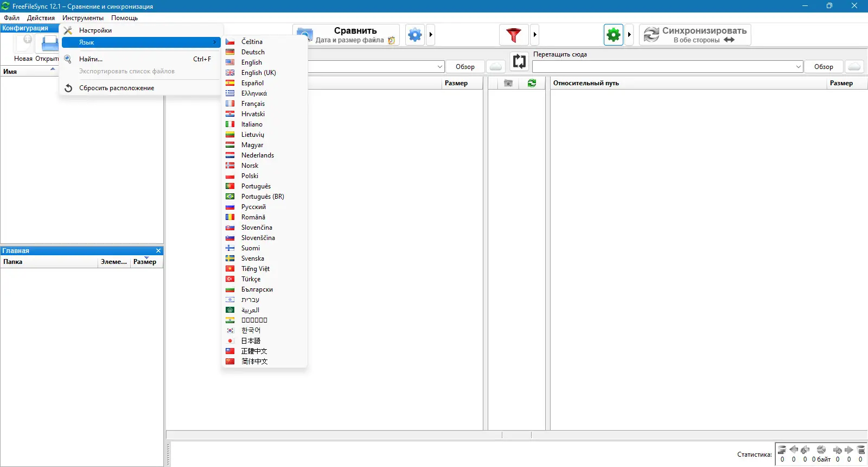868x467 pixels.
Task: Switch language to Français
Action: tap(264, 104)
